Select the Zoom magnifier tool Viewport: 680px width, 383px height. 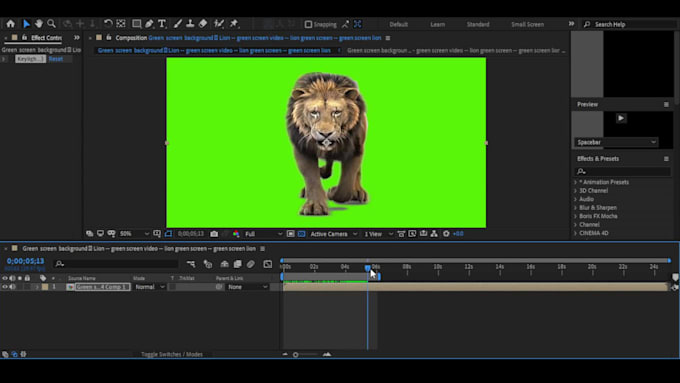click(52, 24)
